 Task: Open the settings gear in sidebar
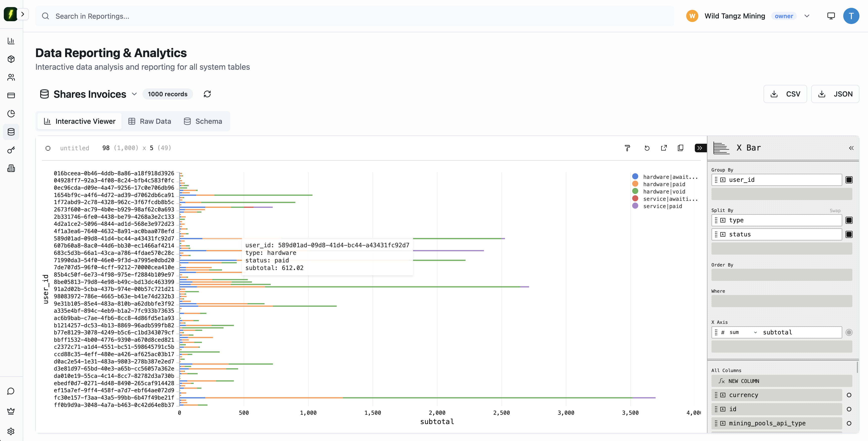pyautogui.click(x=11, y=431)
